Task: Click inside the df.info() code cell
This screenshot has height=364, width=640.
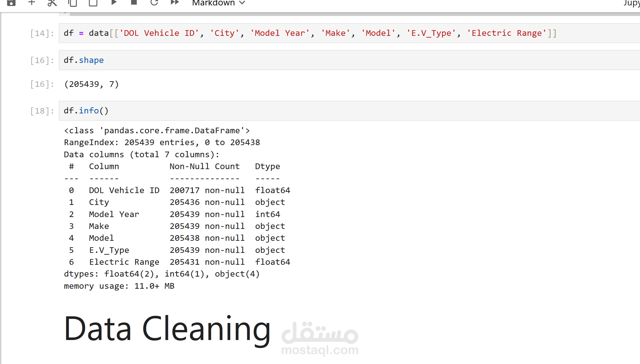Action: point(335,111)
